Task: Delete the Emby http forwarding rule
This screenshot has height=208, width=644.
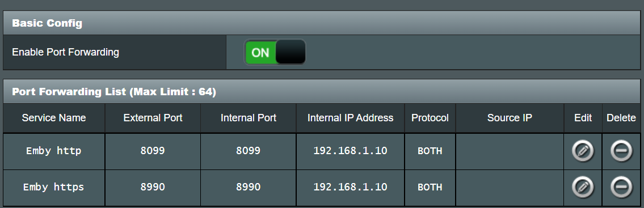Action: point(621,151)
